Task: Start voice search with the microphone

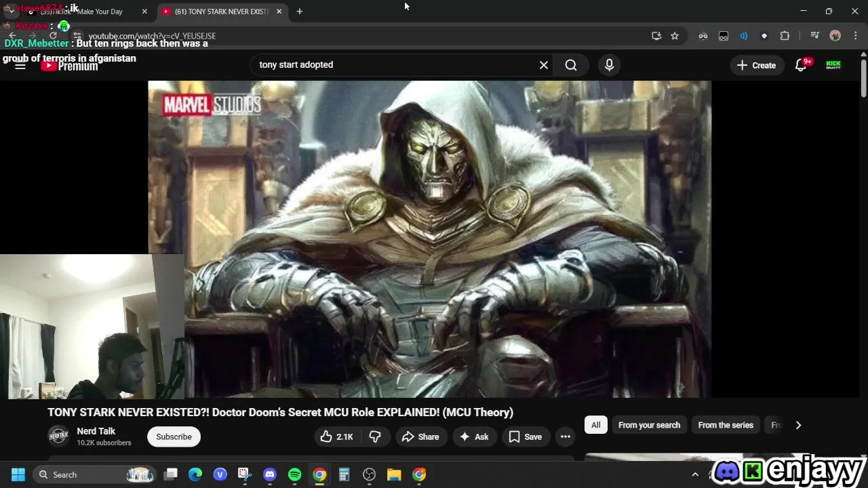Action: 609,65
